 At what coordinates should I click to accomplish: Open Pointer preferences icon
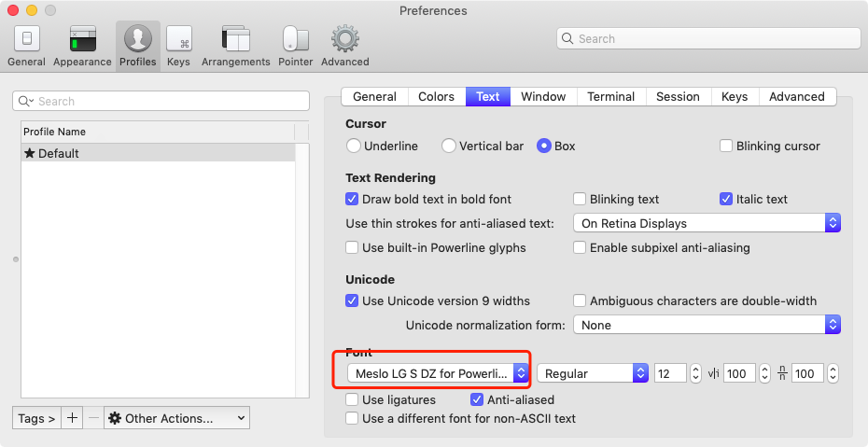pyautogui.click(x=296, y=46)
